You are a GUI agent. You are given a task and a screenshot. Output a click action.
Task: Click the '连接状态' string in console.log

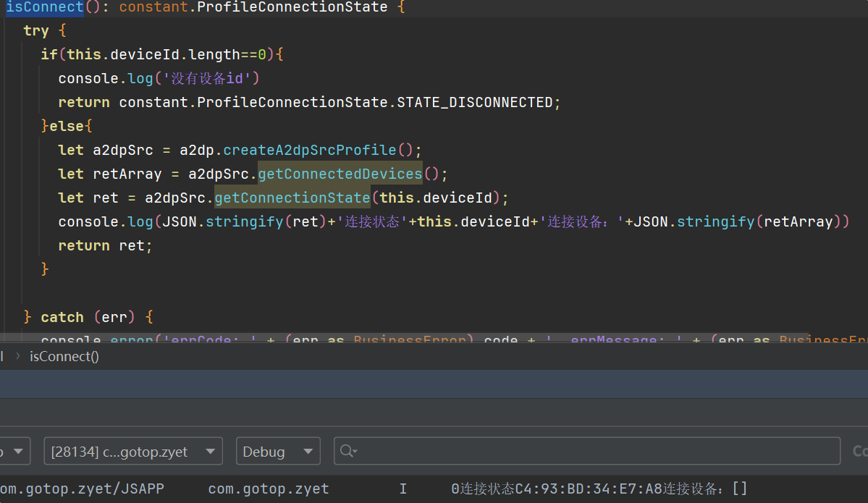pos(372,221)
